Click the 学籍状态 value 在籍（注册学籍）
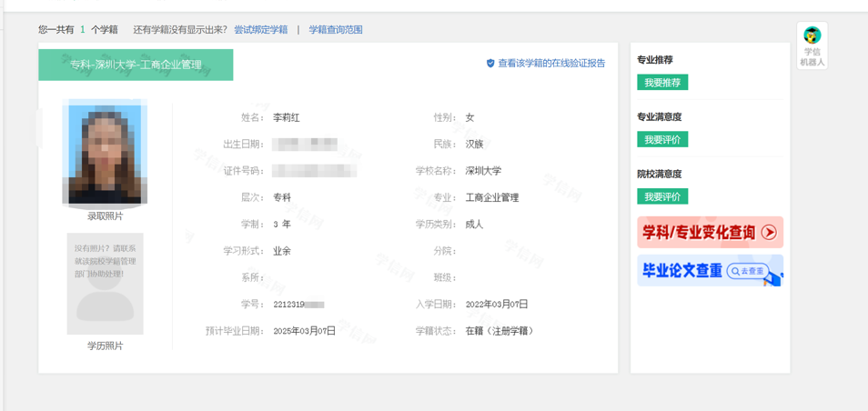Viewport: 868px width, 411px height. (x=500, y=331)
